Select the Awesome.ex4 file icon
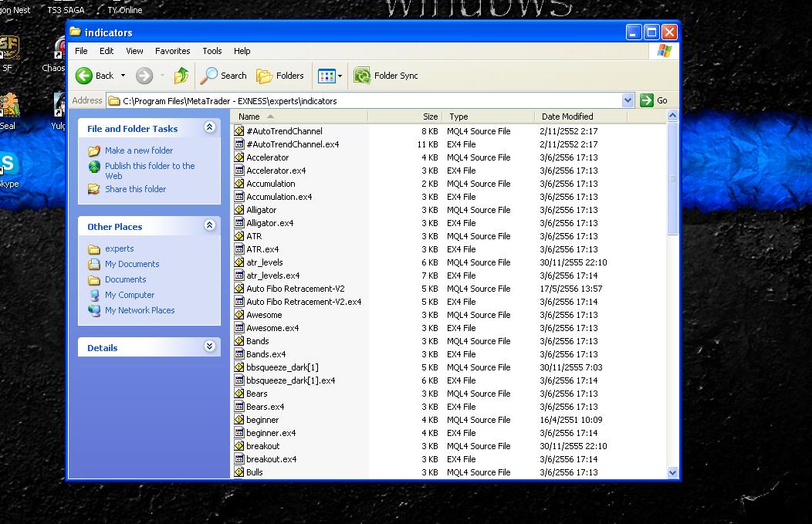 tap(239, 328)
